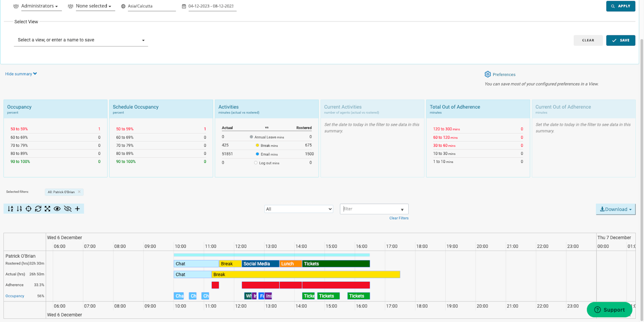Open the All filter combo box
644x322 pixels.
point(298,209)
